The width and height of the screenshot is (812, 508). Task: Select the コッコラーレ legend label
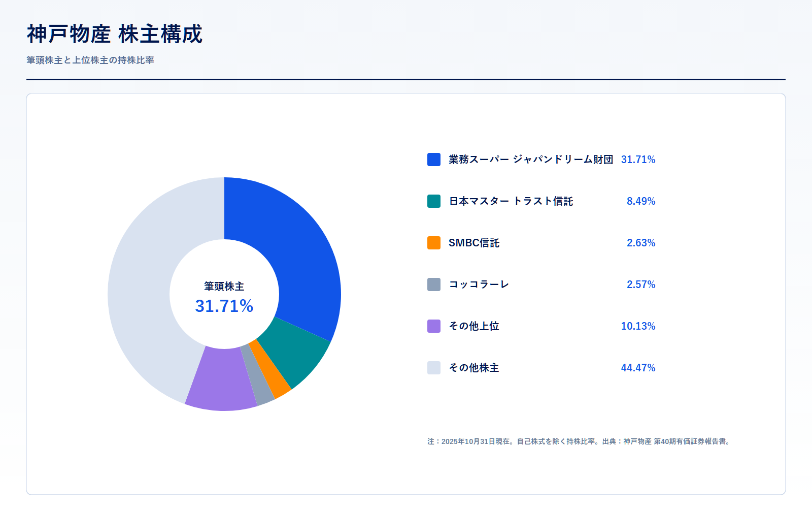[x=479, y=284]
